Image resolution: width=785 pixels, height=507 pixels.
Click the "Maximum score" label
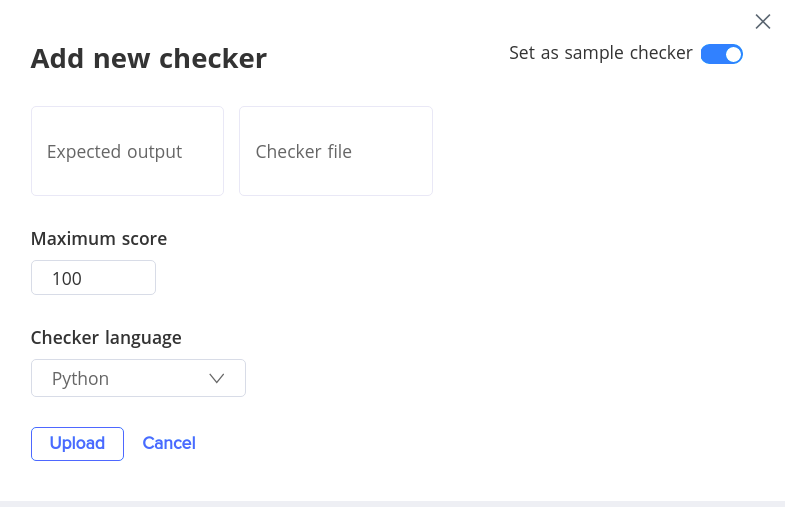pos(99,239)
